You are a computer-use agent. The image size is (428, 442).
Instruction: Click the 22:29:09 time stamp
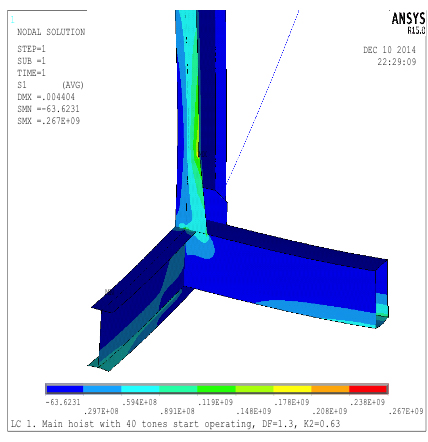tap(397, 62)
